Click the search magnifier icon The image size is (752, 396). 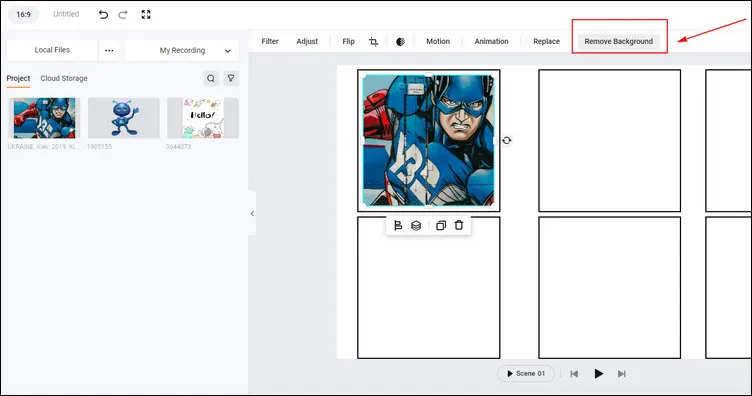click(211, 78)
